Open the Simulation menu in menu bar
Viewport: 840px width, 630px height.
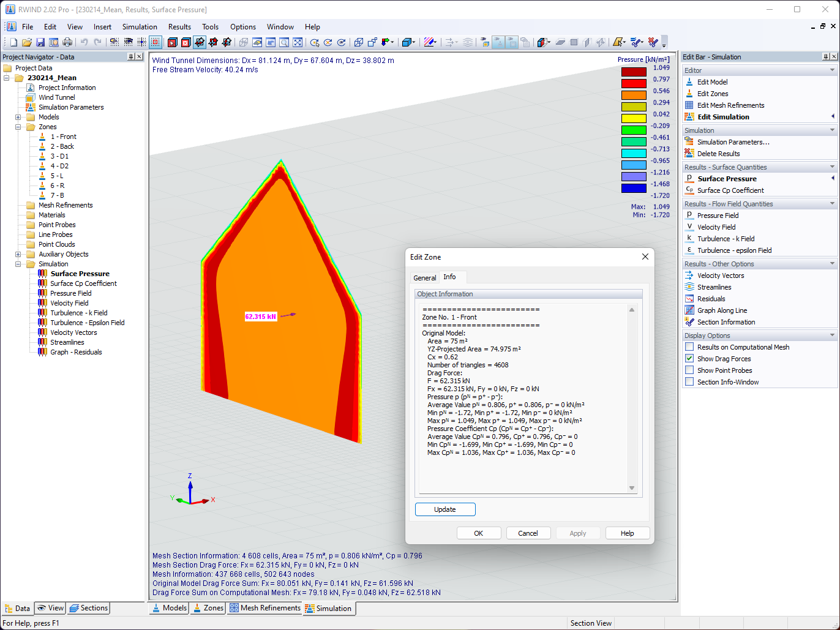(x=140, y=27)
